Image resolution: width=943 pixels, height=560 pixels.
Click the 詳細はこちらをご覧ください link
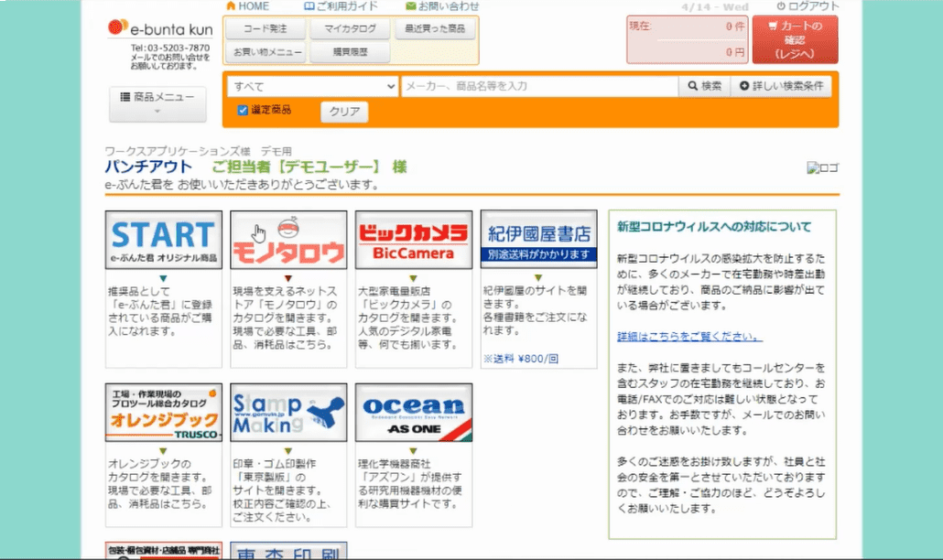tap(689, 337)
